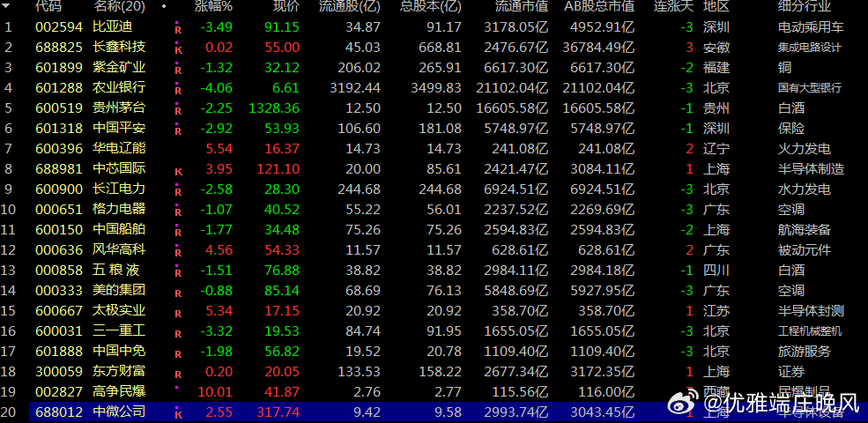Sort by the 流通股(亿) column header
The width and height of the screenshot is (868, 423).
pos(349,7)
